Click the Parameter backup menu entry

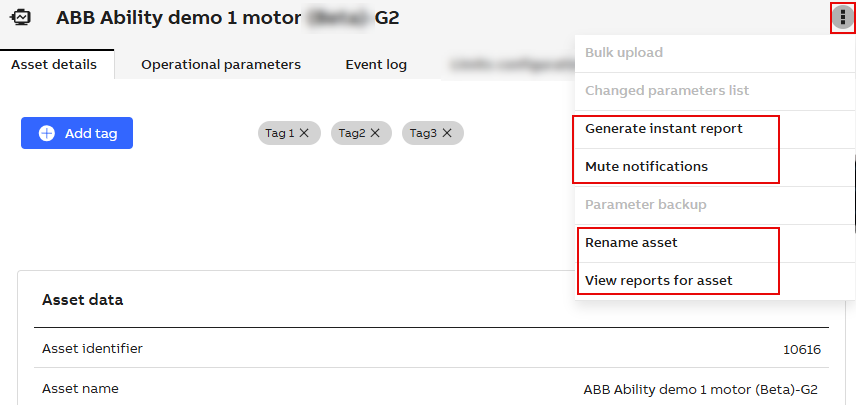[646, 205]
